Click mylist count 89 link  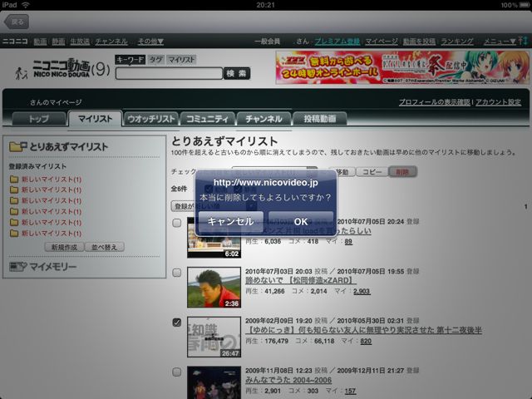click(x=348, y=242)
